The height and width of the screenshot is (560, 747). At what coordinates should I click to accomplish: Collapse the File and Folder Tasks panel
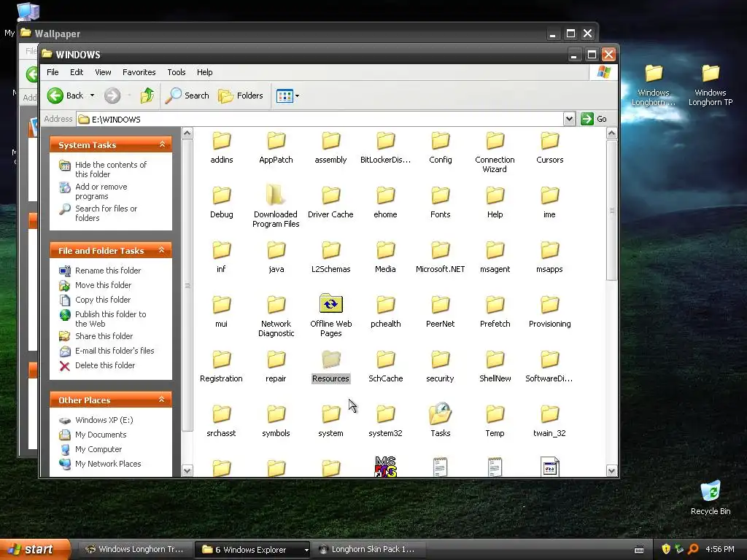point(162,250)
